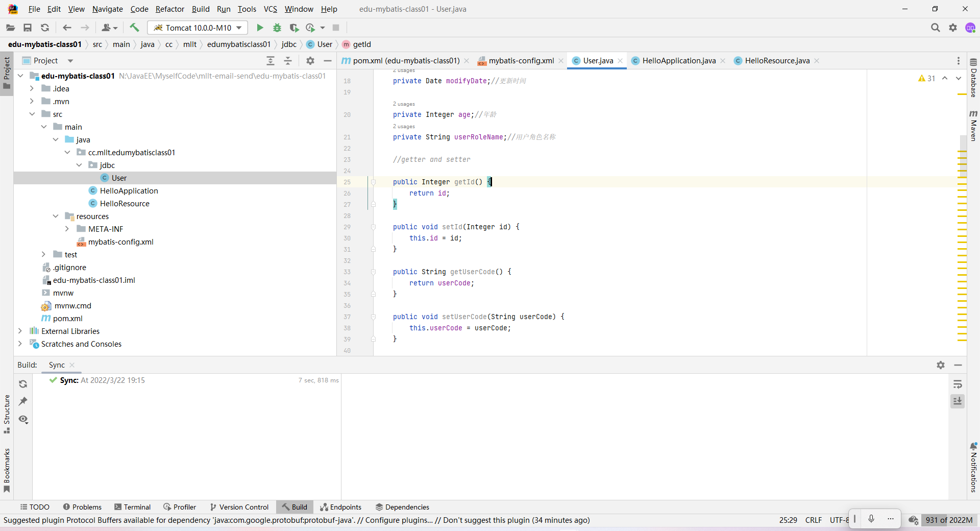Pin tab icon in Build panel
Screen dimensions: 980x531
[x=23, y=401]
